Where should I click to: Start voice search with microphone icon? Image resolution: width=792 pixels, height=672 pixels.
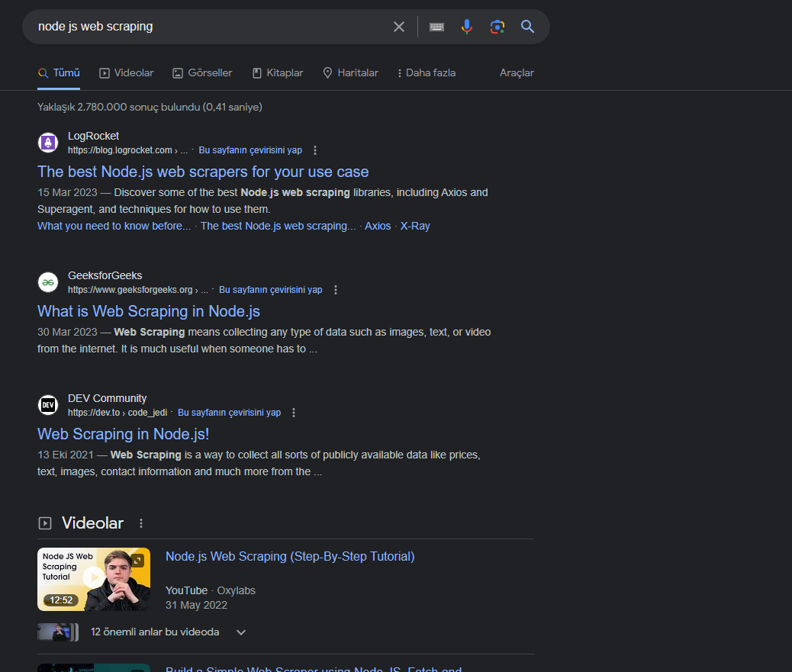click(467, 27)
